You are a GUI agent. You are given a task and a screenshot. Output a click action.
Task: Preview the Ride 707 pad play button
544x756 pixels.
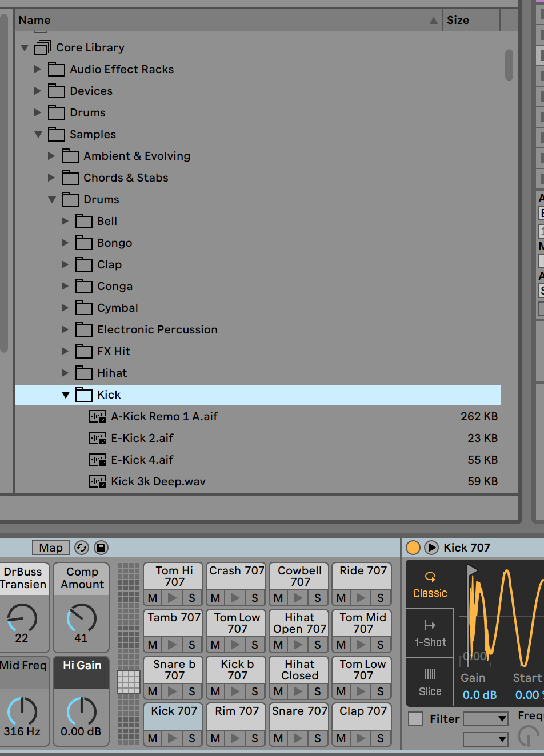[361, 598]
